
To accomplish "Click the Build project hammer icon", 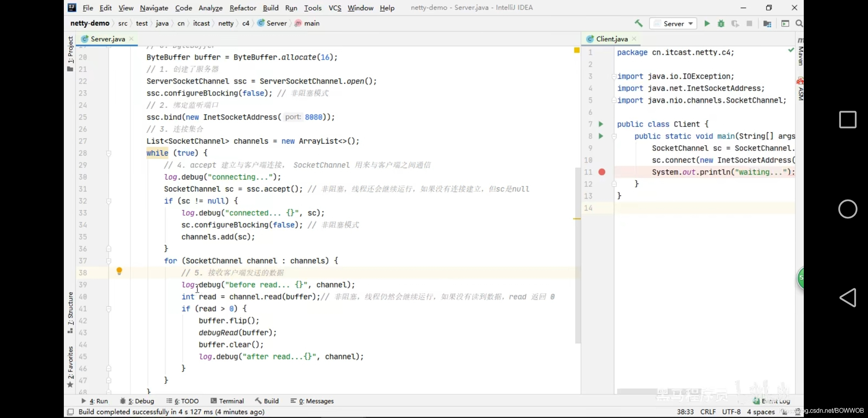I will point(639,23).
